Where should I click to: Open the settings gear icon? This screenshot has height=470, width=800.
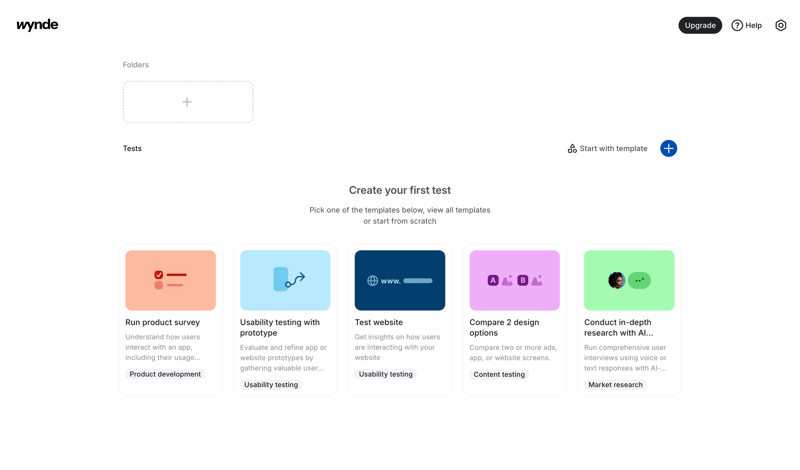(x=781, y=26)
